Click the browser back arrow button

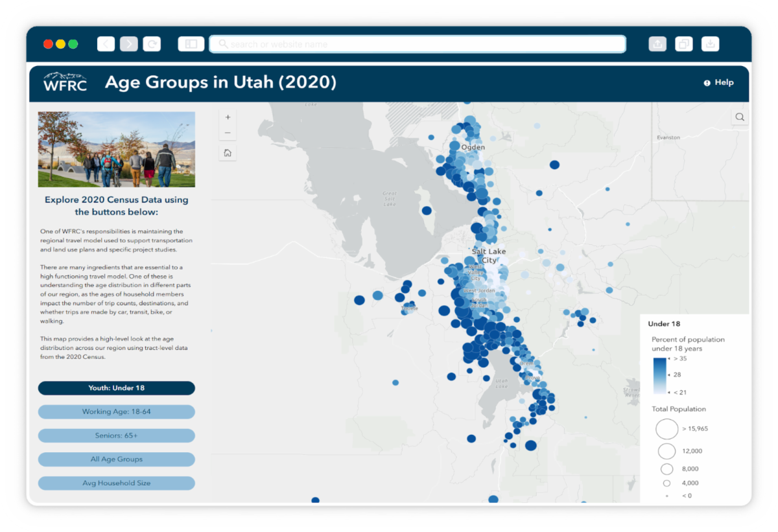click(106, 44)
